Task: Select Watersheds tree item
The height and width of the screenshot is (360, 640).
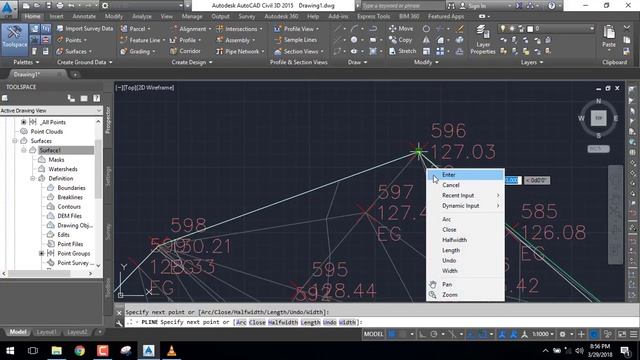Action: [63, 169]
